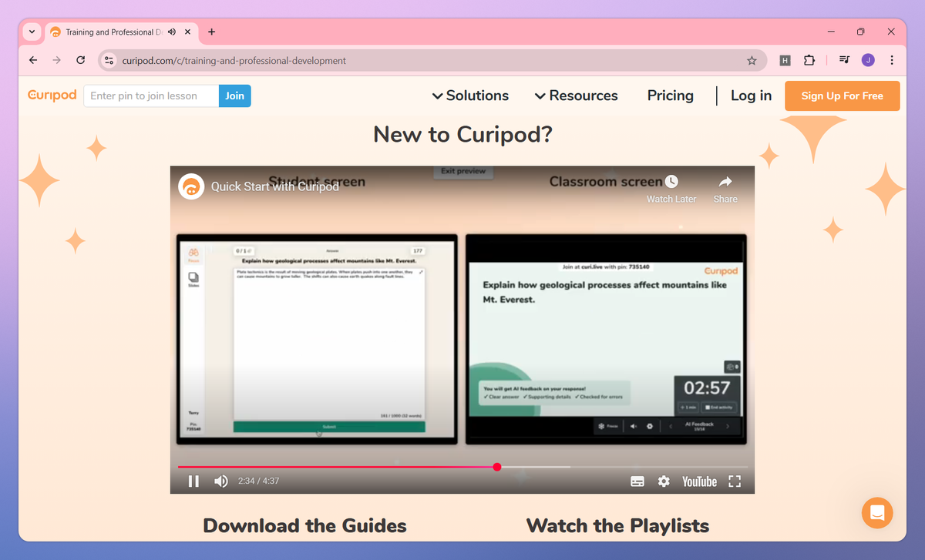Screen dimensions: 925x560
Task: Click the H extension icon
Action: tap(785, 60)
